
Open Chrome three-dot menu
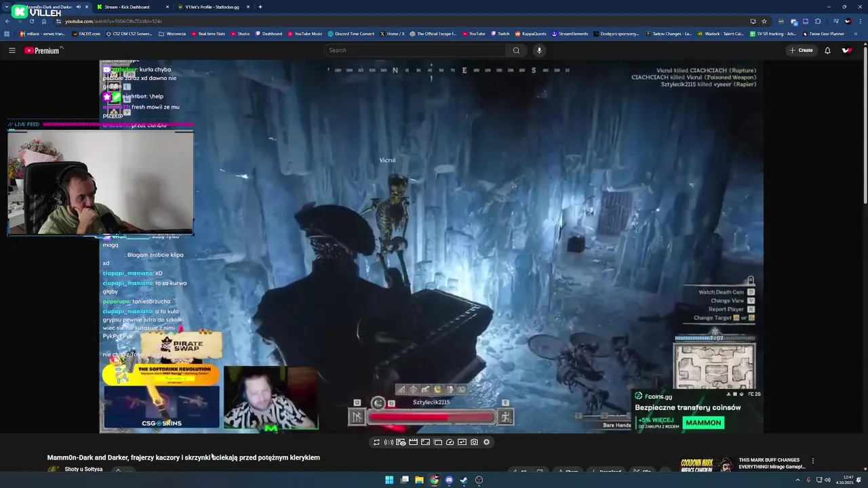(x=859, y=21)
